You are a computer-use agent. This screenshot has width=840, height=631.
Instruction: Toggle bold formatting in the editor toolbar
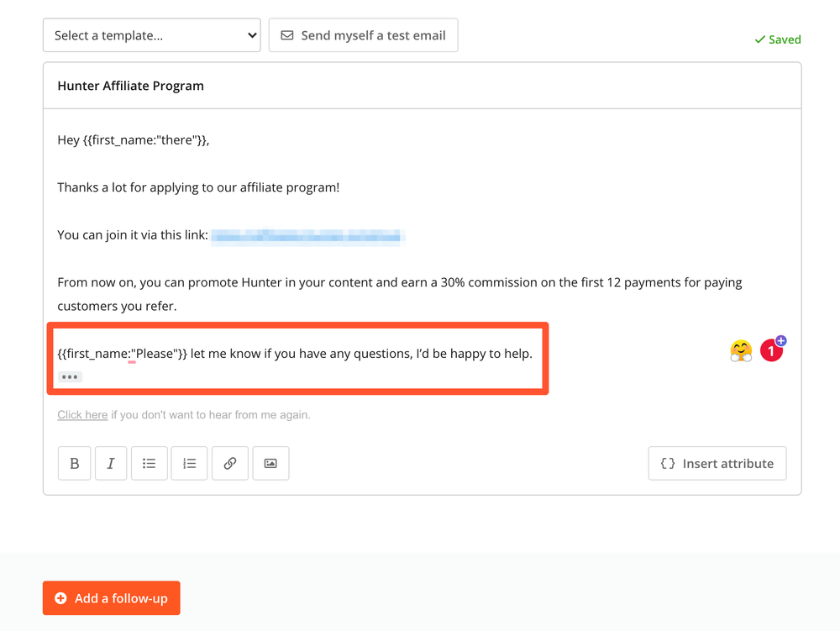(74, 463)
